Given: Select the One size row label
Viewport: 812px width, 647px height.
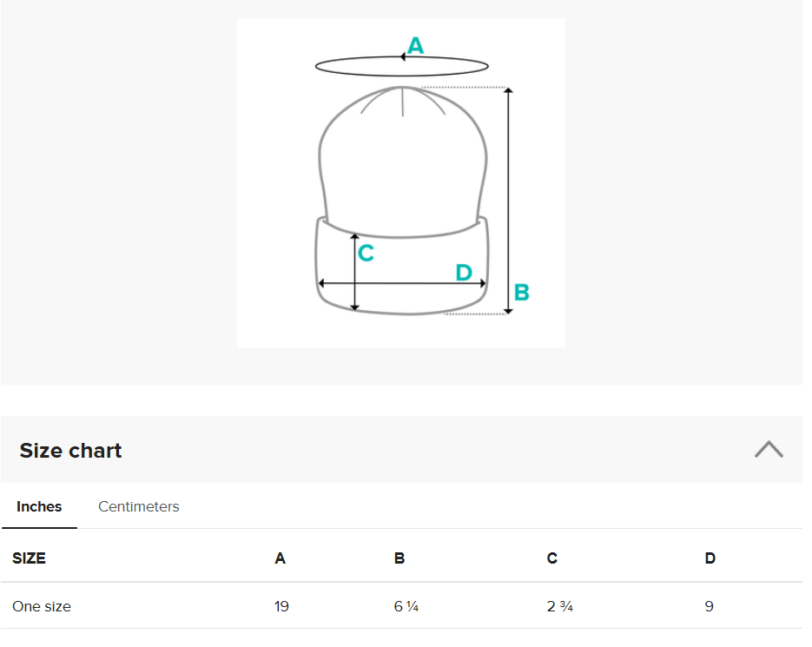Looking at the screenshot, I should click(x=42, y=606).
